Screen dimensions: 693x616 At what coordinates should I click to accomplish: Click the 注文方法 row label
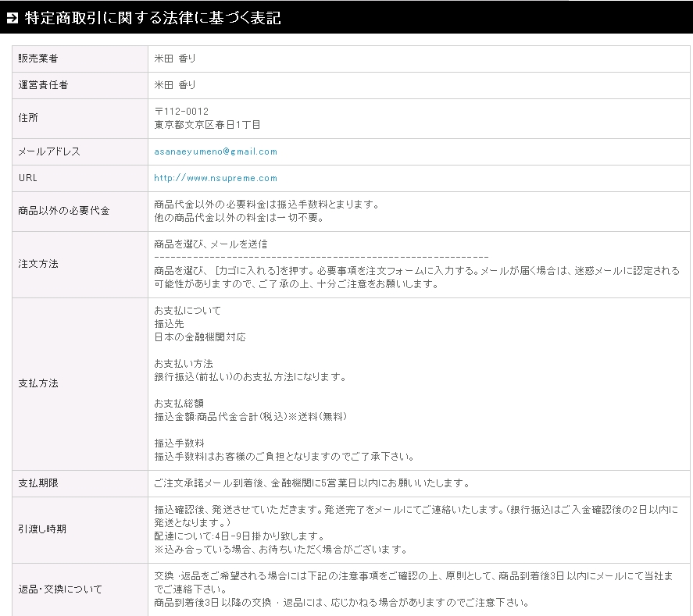[38, 264]
